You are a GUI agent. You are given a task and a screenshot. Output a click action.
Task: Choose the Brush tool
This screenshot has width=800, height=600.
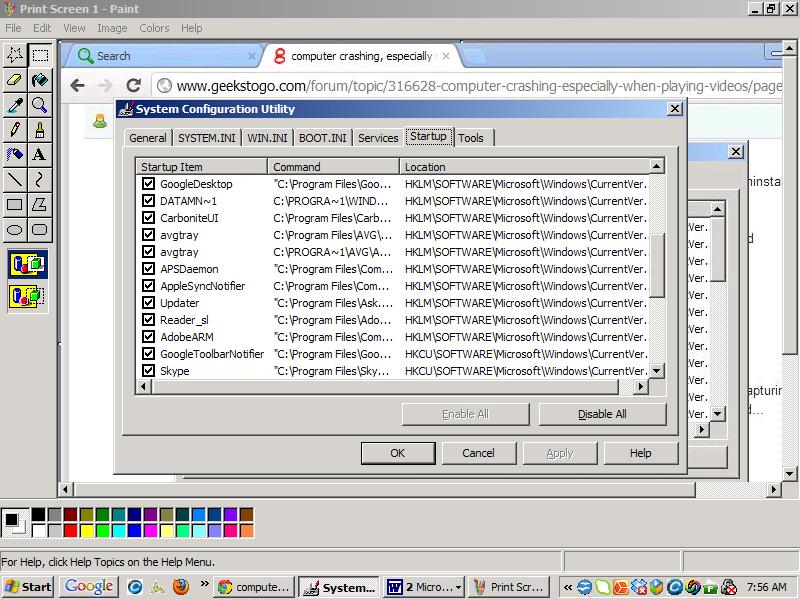tap(40, 130)
